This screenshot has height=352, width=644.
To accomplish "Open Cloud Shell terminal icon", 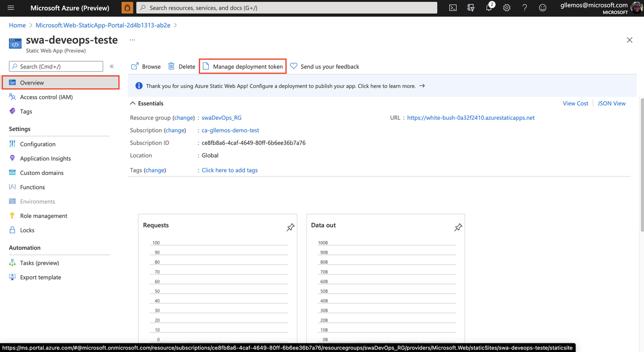I will [453, 8].
